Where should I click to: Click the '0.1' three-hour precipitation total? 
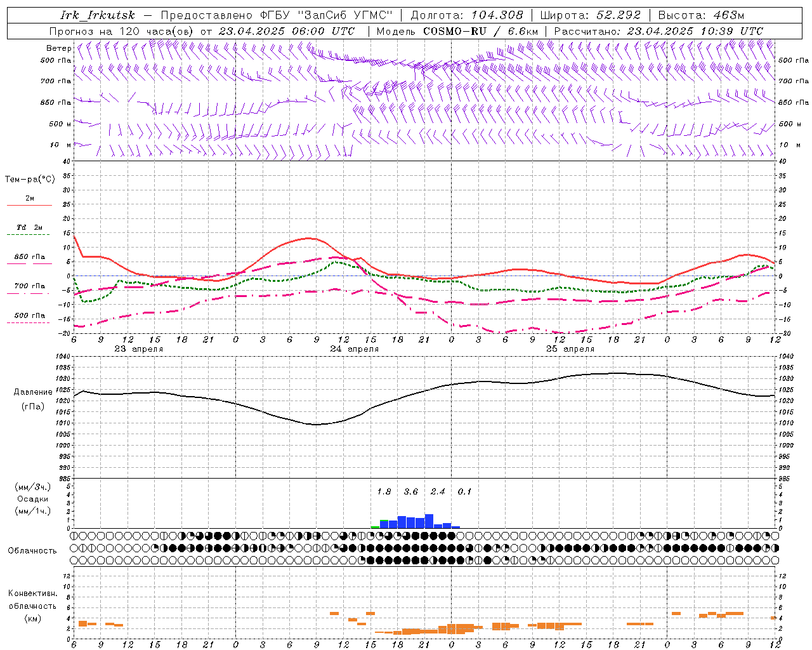point(464,492)
